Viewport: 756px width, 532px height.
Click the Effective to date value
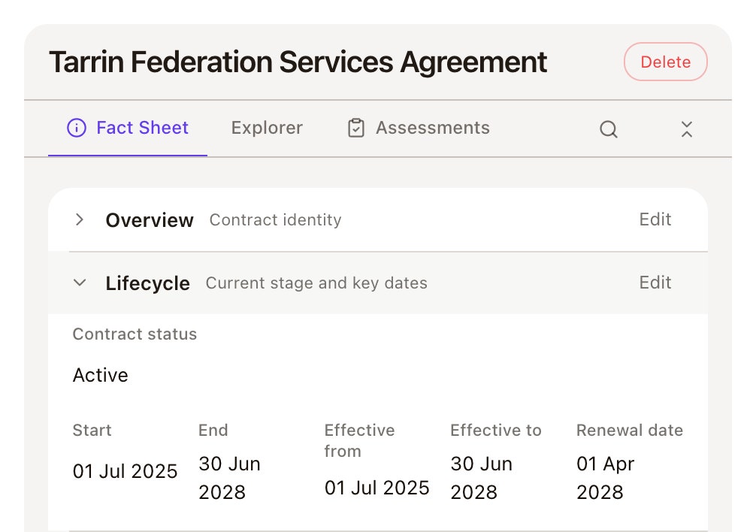click(x=481, y=478)
